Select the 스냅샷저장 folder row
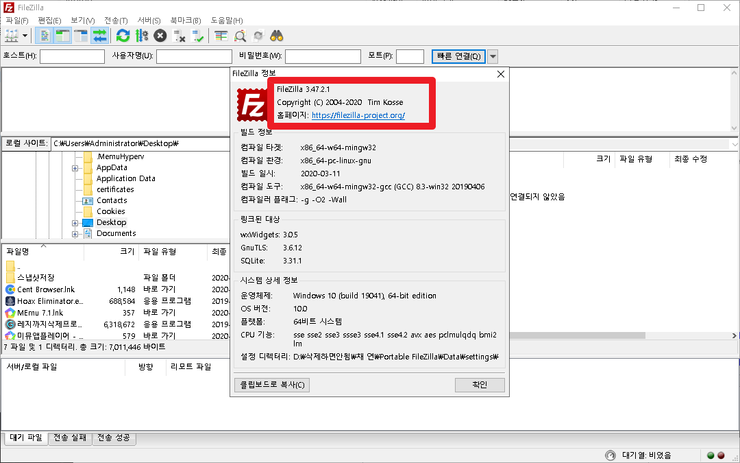Screen dimensions: 740x463 (x=117, y=278)
